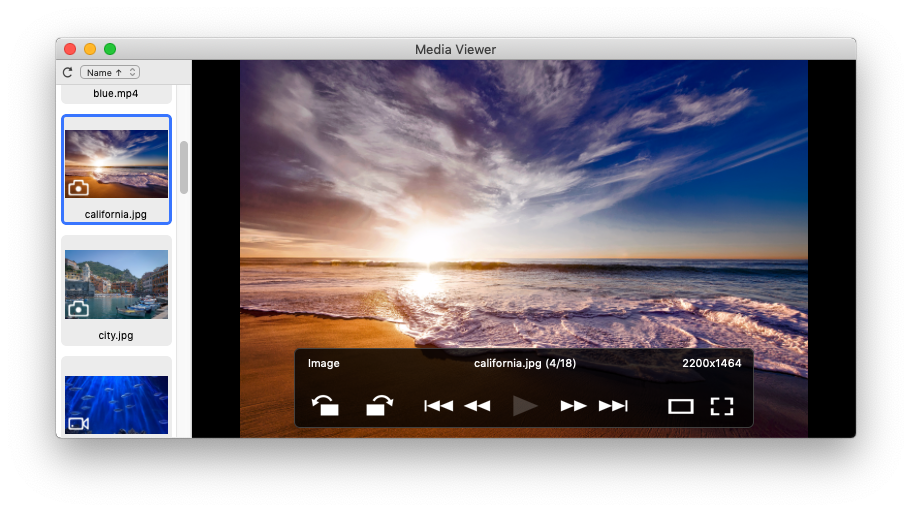Rotate the image clockwise
This screenshot has height=512, width=912.
pos(379,406)
